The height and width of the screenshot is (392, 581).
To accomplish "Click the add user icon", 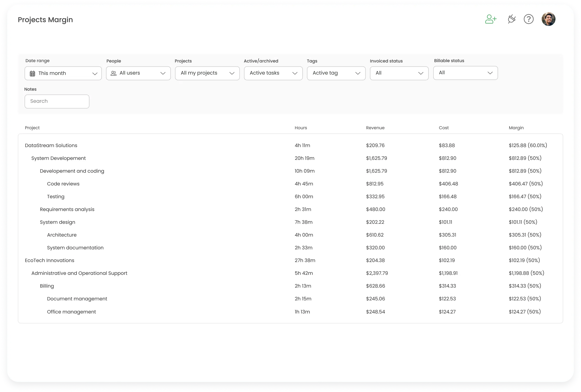I will click(491, 19).
